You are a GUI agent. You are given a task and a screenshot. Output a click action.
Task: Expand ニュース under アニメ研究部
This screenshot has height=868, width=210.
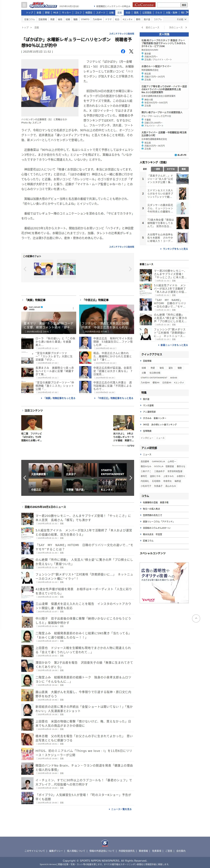click(x=164, y=454)
